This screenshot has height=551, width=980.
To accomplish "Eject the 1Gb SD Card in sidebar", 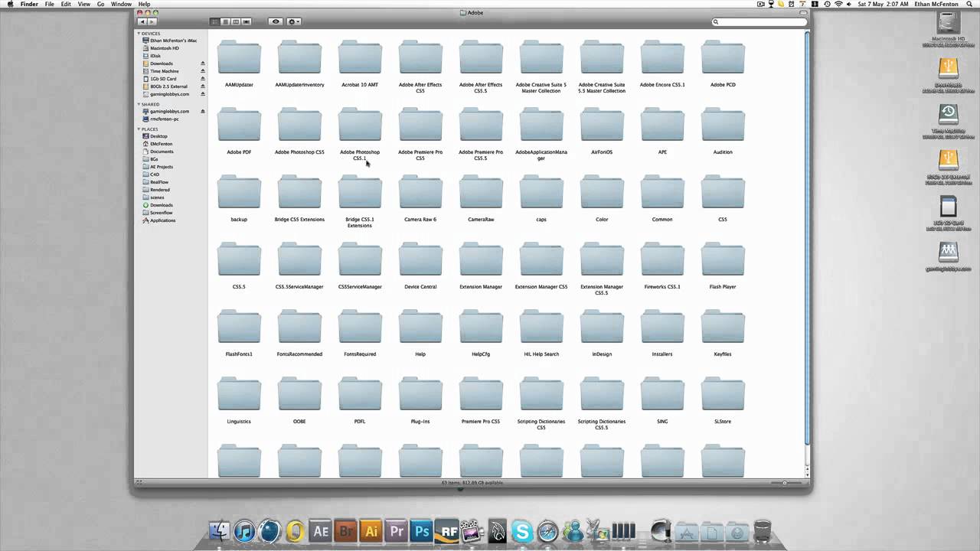I will 203,79.
